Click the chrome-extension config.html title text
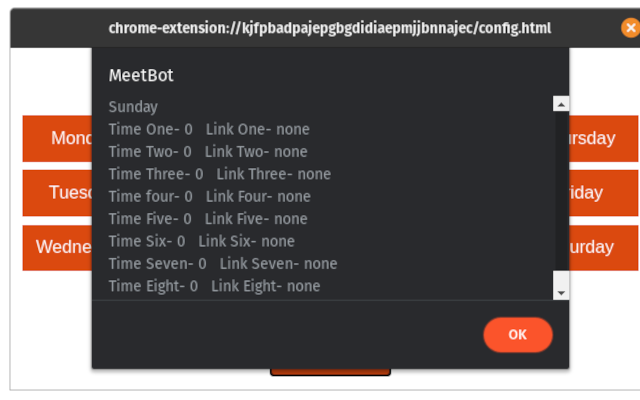 click(x=330, y=28)
